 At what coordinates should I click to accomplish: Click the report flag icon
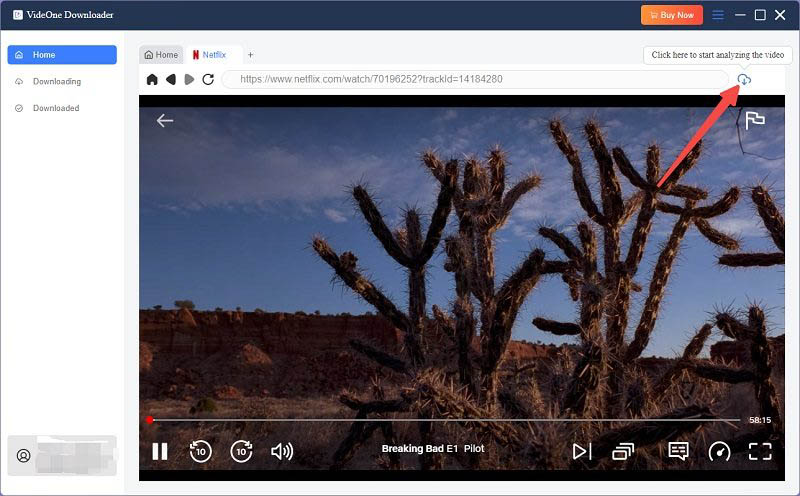pos(755,120)
